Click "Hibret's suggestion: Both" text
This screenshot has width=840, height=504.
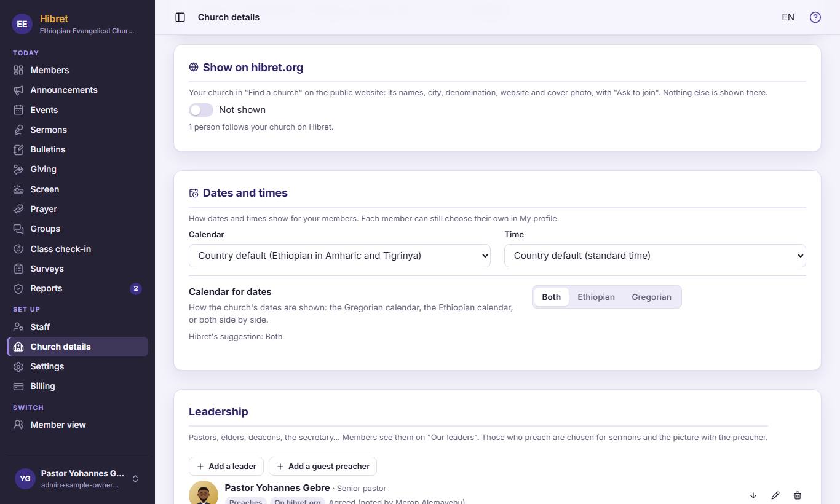point(236,337)
